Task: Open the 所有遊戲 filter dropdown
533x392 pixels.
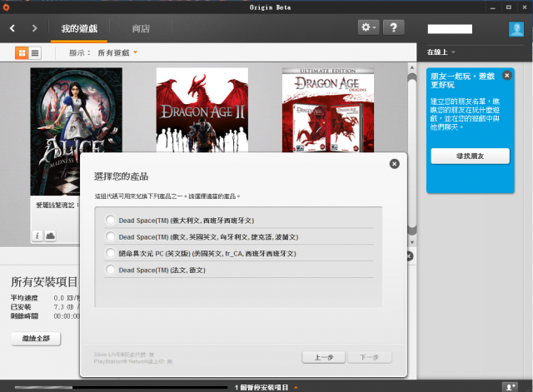Action: pyautogui.click(x=117, y=52)
